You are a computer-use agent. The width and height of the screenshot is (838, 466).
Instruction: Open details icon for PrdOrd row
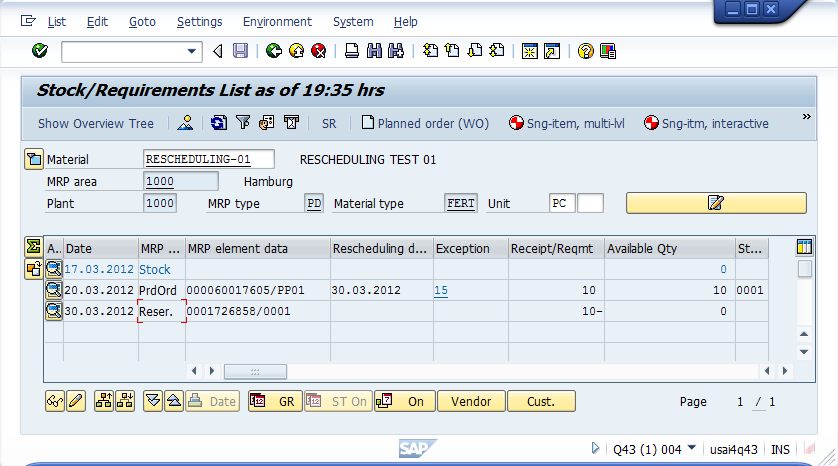(54, 290)
